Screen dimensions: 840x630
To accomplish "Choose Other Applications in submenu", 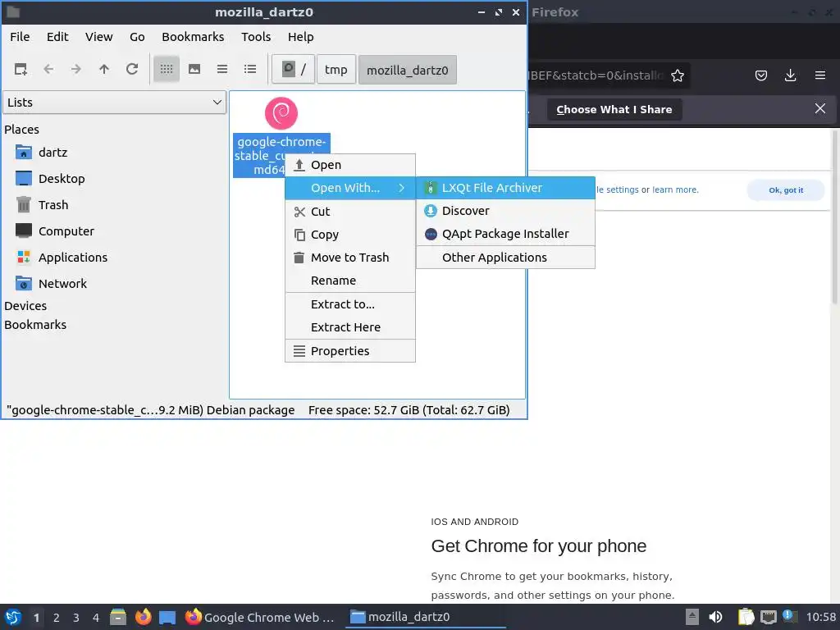I will coord(505,258).
